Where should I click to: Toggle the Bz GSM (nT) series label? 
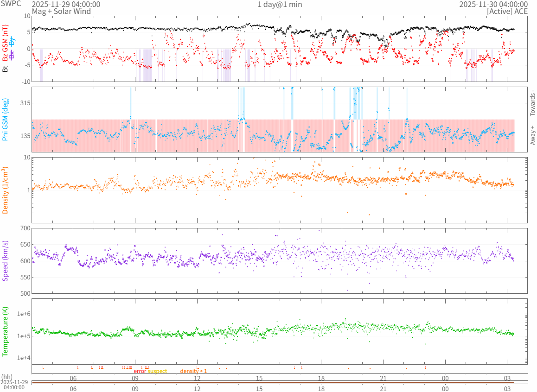pyautogui.click(x=5, y=43)
